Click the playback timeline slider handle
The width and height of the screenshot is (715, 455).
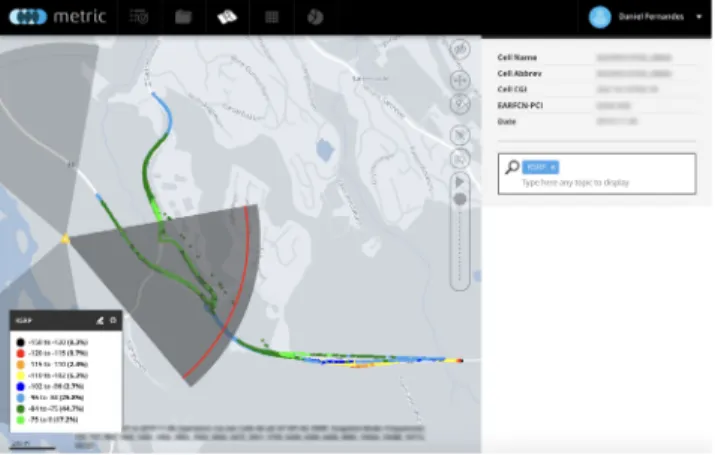pyautogui.click(x=460, y=199)
